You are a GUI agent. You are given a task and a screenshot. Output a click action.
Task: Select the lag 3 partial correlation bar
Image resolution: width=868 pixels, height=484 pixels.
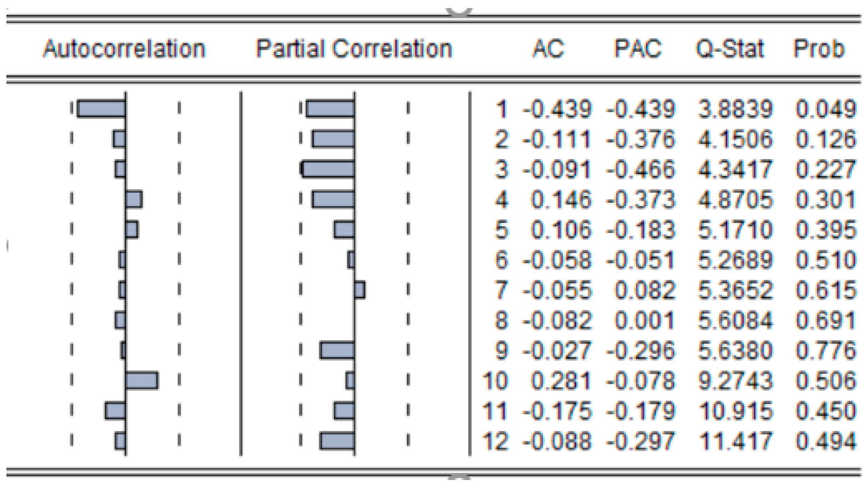(328, 169)
